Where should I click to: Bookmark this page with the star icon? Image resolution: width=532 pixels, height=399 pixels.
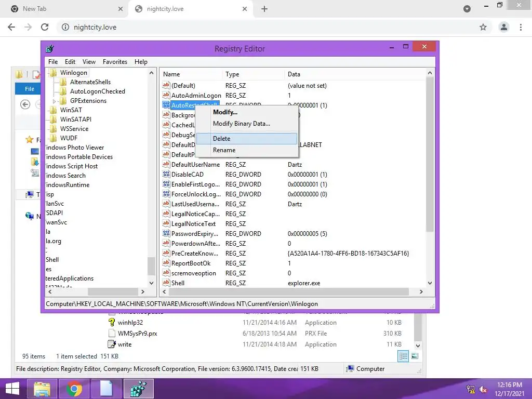coord(483,27)
